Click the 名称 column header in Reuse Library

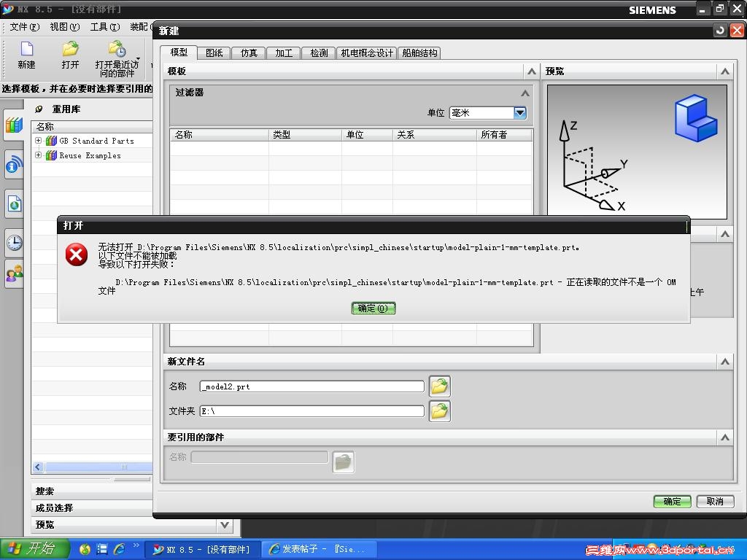tap(93, 127)
